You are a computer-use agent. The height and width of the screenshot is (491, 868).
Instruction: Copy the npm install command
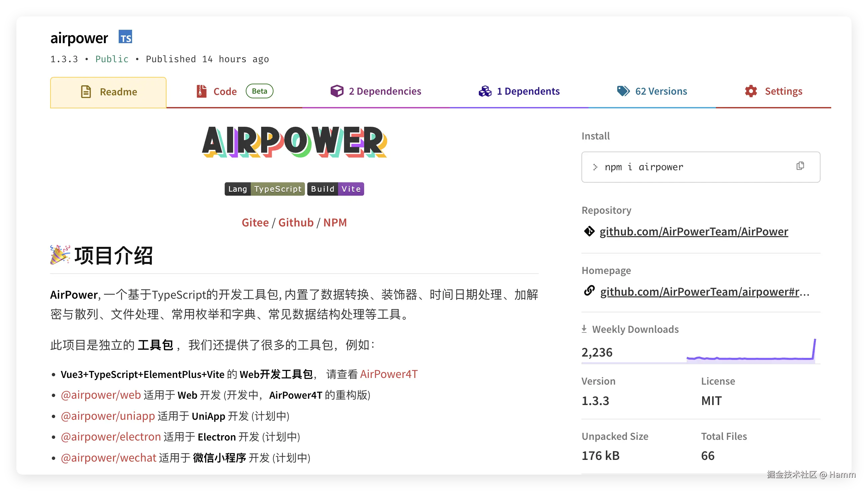coord(800,166)
